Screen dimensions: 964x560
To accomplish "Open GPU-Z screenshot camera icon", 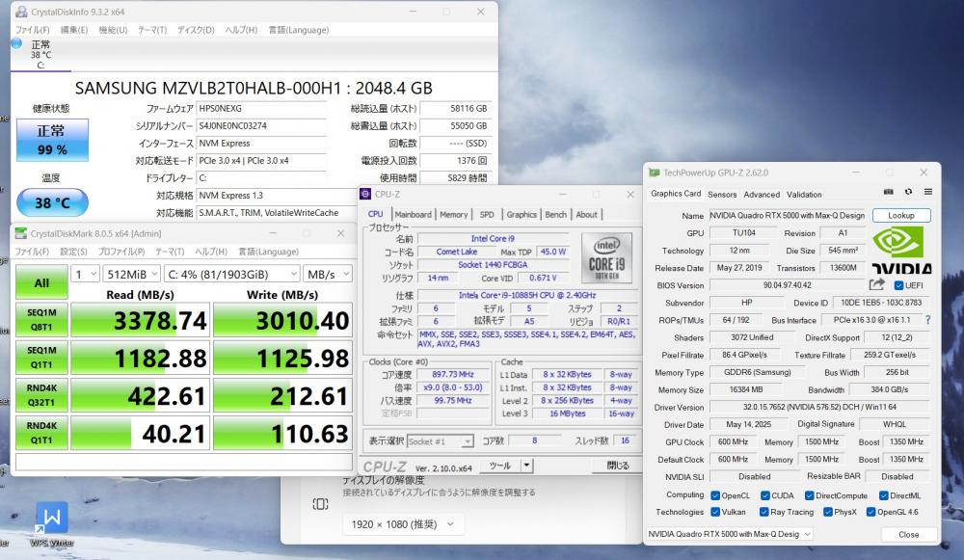I will (x=889, y=192).
